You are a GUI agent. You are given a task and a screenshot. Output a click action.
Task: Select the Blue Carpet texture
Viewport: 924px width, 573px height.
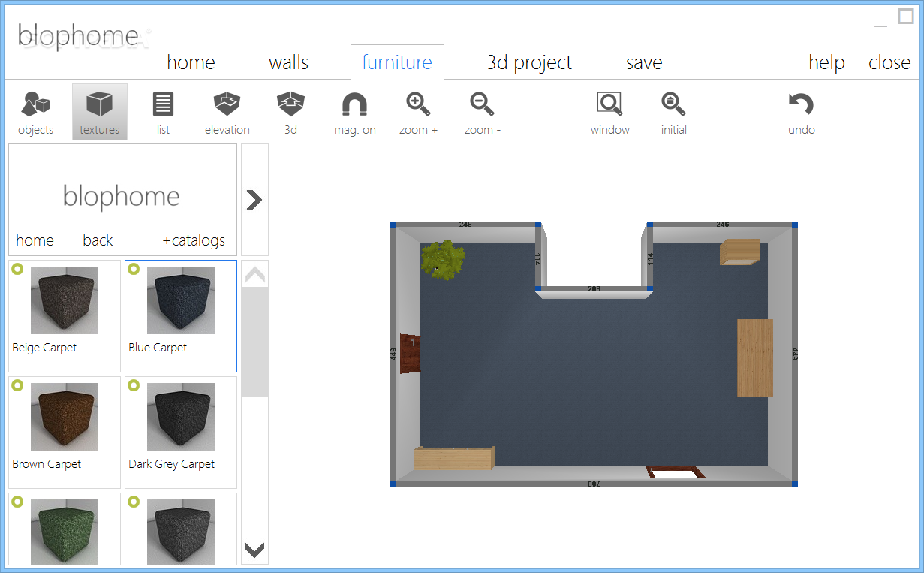tap(181, 316)
